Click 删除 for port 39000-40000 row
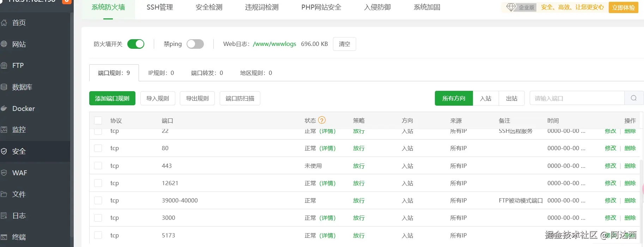Viewport: 644px width, 247px height. 630,200
